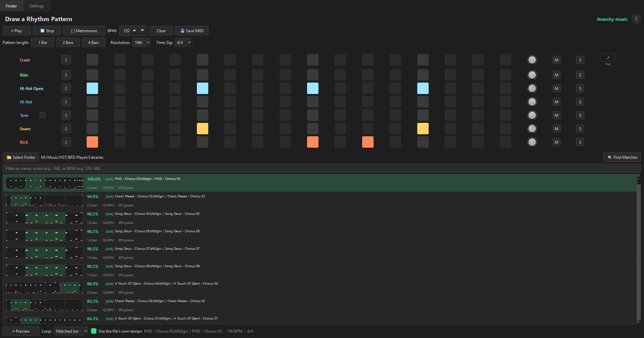Select the Finder tab
644x338 pixels.
click(11, 6)
